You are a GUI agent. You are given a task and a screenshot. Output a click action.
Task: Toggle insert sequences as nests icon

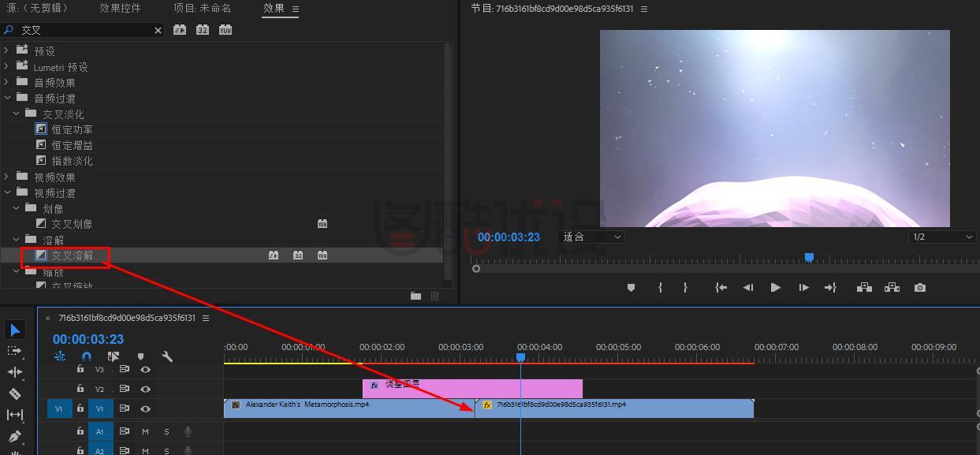point(60,356)
